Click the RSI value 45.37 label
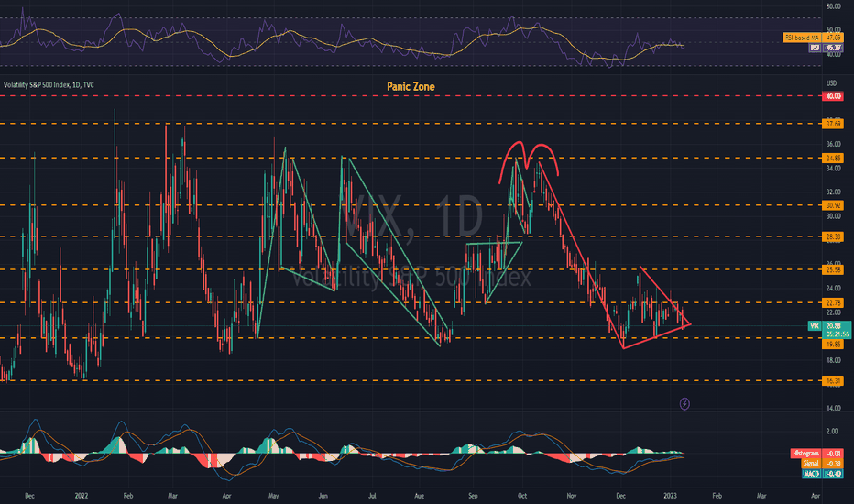854x504 pixels. pos(833,48)
